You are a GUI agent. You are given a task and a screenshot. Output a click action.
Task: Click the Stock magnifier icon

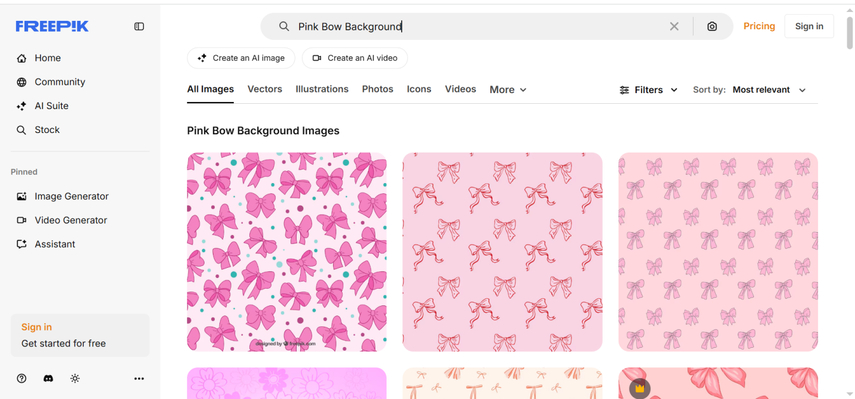click(21, 130)
